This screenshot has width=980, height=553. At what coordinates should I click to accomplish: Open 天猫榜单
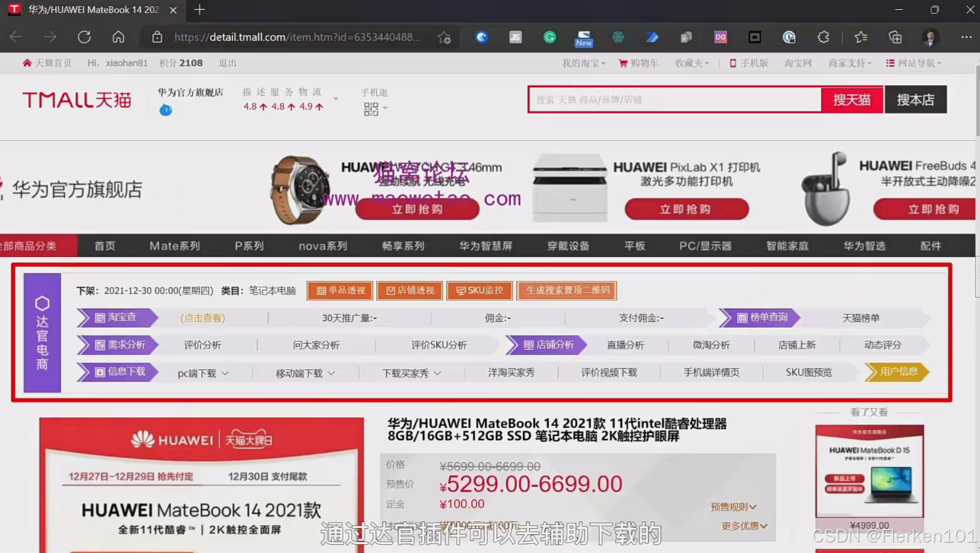pyautogui.click(x=861, y=318)
